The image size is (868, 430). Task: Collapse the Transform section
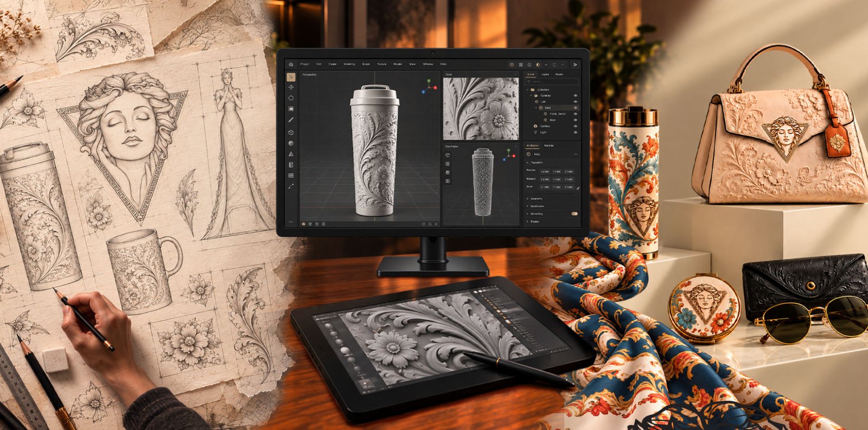[527, 162]
